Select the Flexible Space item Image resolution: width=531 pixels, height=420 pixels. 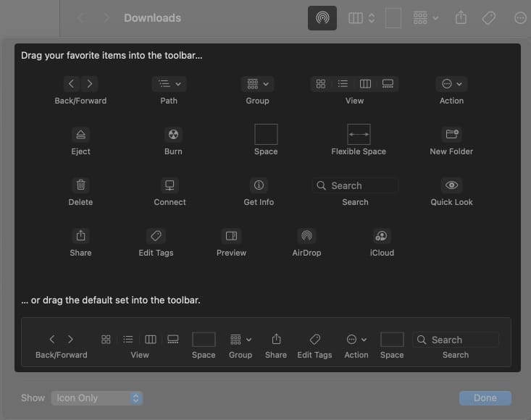(x=359, y=135)
